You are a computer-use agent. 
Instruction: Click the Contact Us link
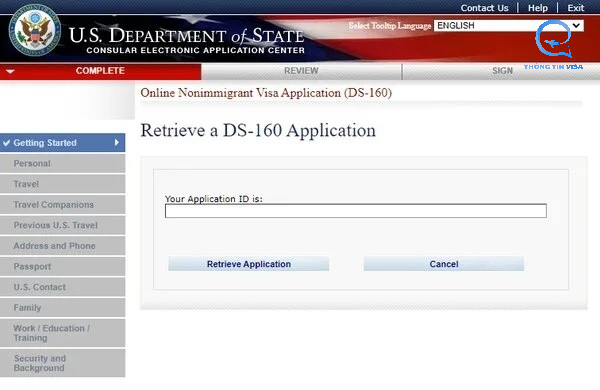point(484,8)
